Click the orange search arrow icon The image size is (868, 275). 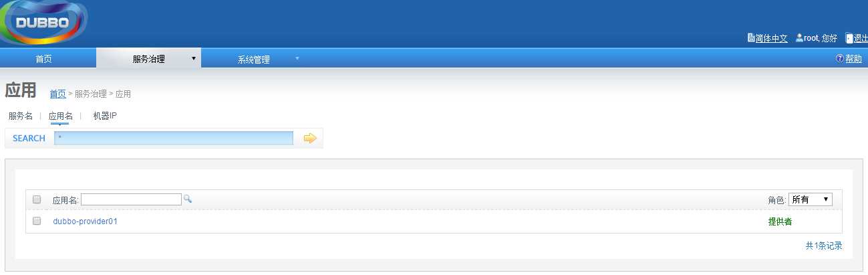coord(310,139)
